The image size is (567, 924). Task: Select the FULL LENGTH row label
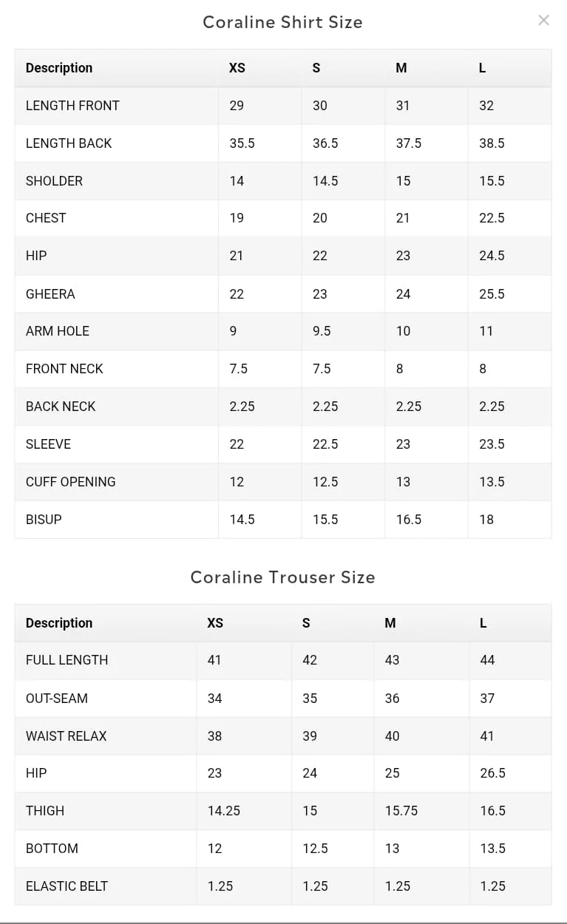click(67, 660)
